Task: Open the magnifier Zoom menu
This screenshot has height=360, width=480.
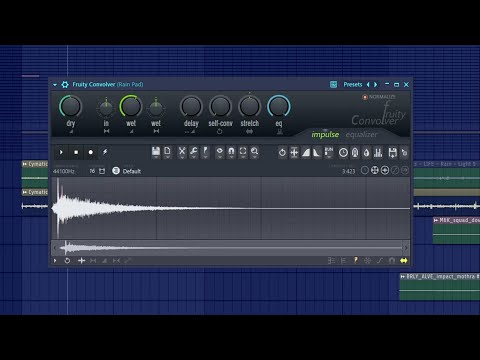Action: pyautogui.click(x=255, y=152)
